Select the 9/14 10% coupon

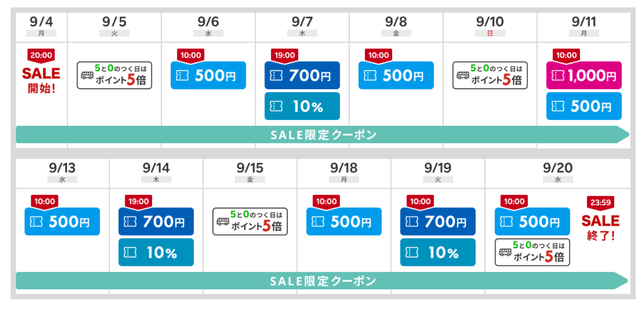tap(156, 252)
